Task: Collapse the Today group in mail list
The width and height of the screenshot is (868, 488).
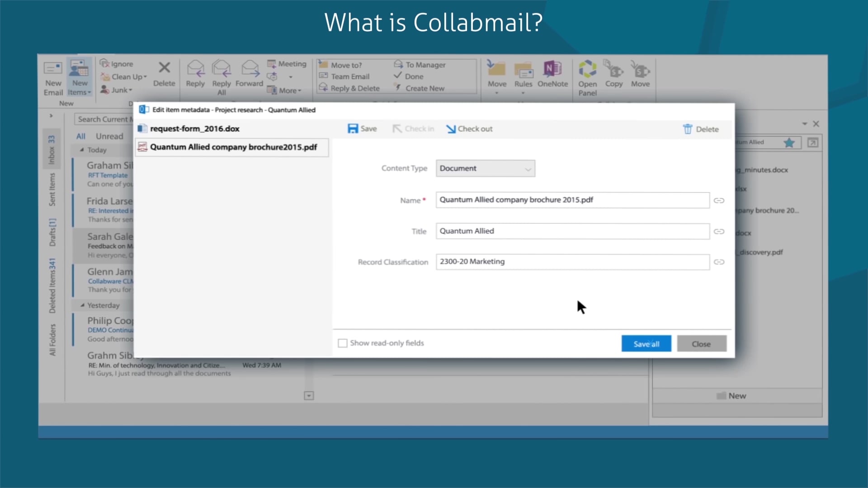Action: click(82, 150)
